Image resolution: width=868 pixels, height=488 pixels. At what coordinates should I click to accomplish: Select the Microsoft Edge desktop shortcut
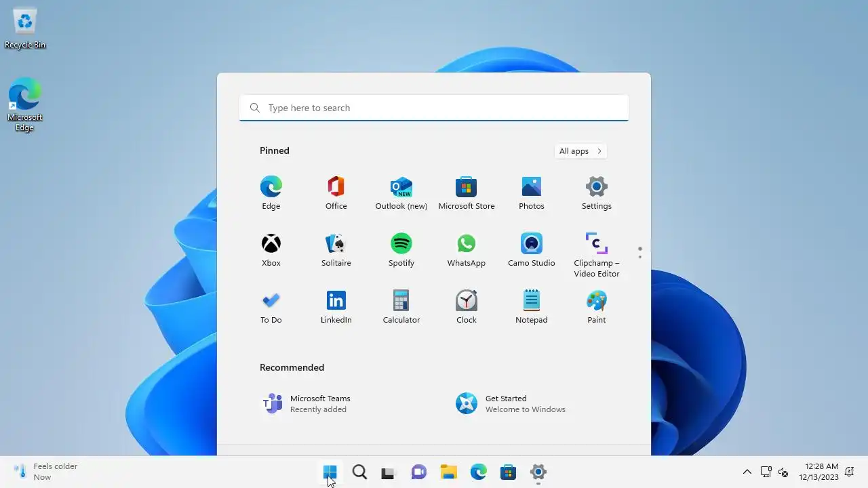(25, 104)
